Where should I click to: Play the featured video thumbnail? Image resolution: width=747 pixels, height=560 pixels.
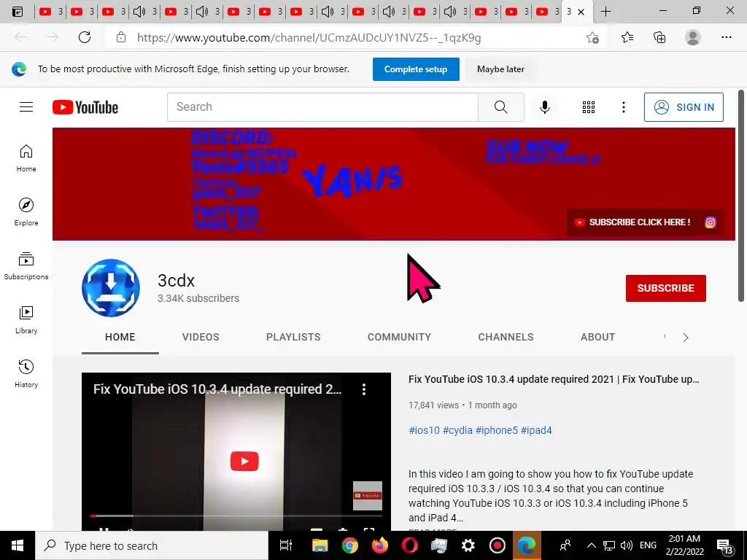click(x=244, y=461)
